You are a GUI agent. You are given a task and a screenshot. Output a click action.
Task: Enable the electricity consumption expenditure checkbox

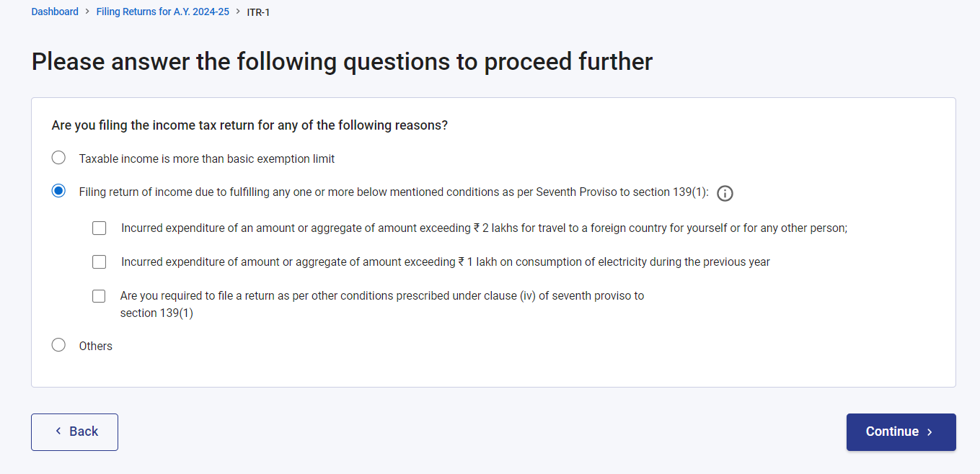(100, 262)
